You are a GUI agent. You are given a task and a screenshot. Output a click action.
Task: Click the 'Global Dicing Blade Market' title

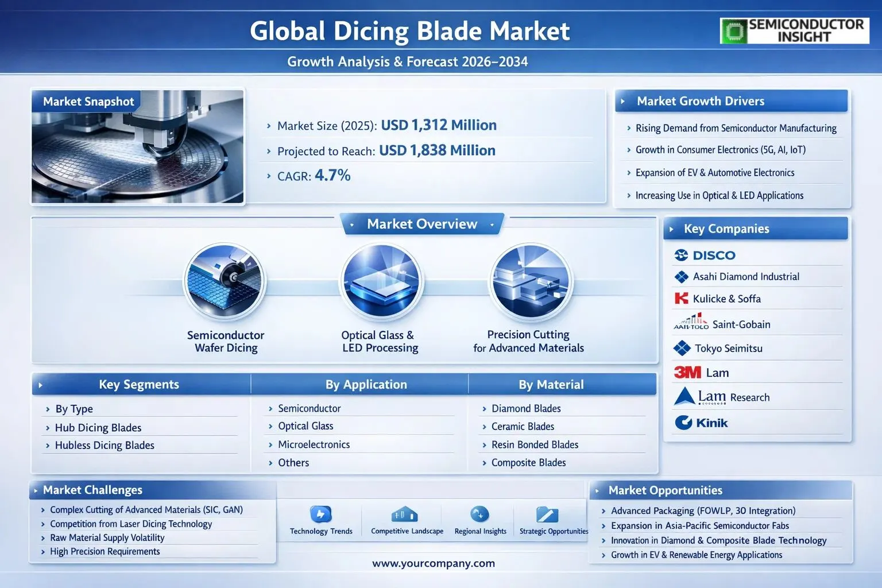pos(410,31)
